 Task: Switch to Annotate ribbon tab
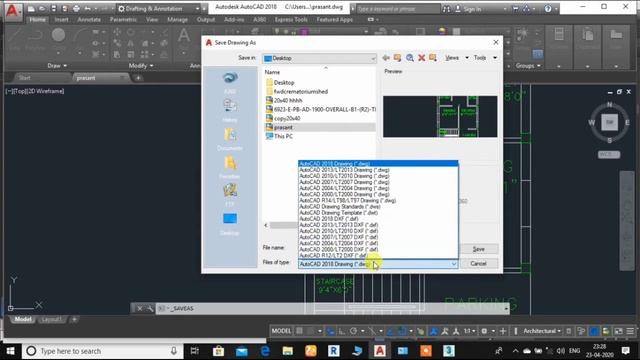89,19
